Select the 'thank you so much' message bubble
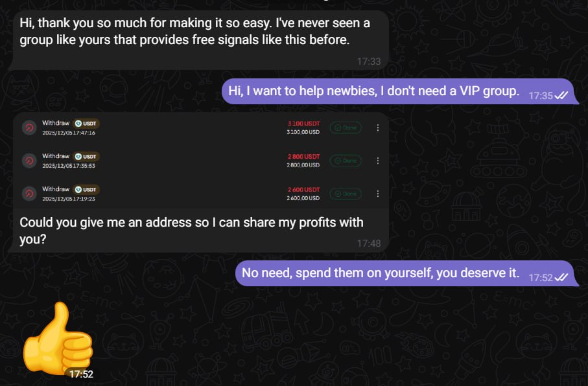This screenshot has height=386, width=588. (x=194, y=32)
